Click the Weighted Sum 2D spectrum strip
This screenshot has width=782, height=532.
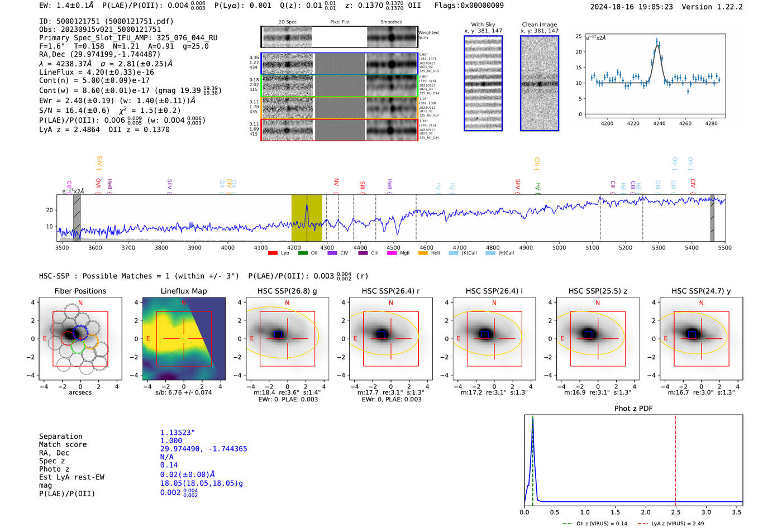339,37
